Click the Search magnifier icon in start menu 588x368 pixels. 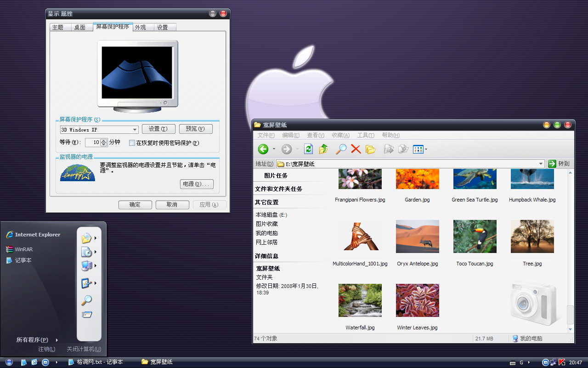tap(86, 300)
